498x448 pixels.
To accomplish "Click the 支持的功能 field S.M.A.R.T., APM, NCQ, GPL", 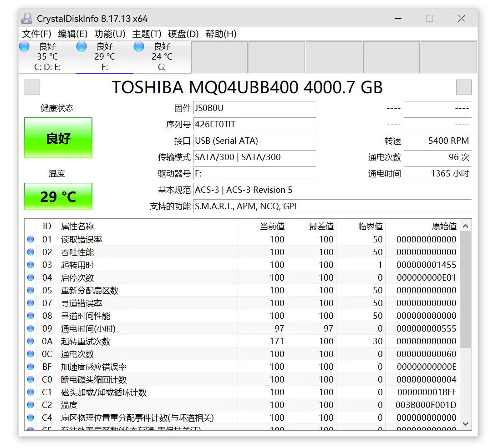I will pyautogui.click(x=332, y=206).
